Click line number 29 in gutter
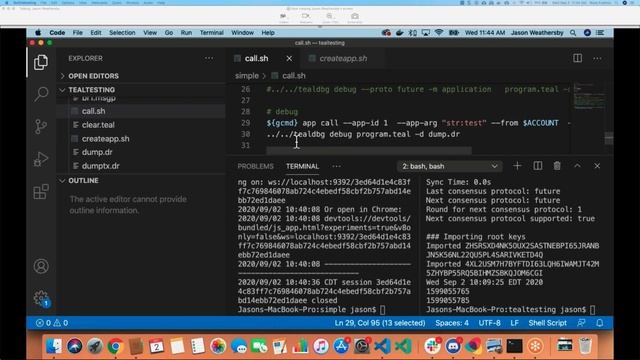Image resolution: width=640 pixels, height=360 pixels. point(245,123)
